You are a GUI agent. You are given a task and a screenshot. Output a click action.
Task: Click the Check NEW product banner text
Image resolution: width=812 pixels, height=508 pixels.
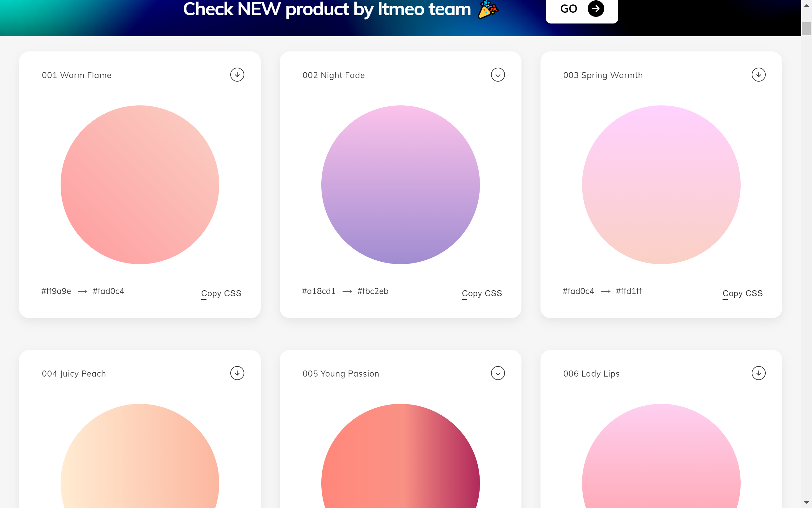tap(327, 9)
